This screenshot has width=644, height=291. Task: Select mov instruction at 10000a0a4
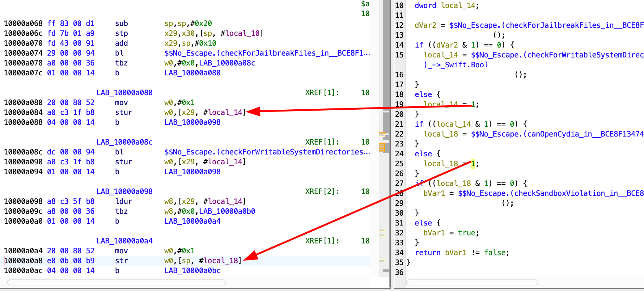coord(121,251)
